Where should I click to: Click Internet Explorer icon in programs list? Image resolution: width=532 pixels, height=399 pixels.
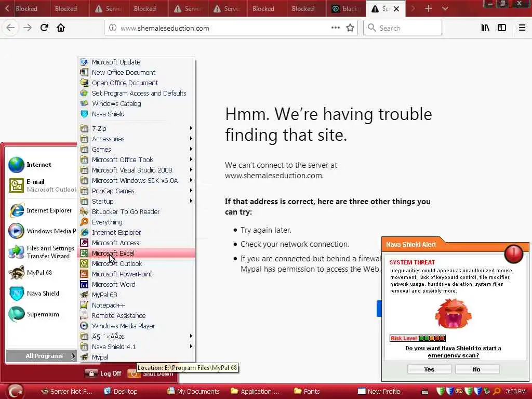pos(84,232)
